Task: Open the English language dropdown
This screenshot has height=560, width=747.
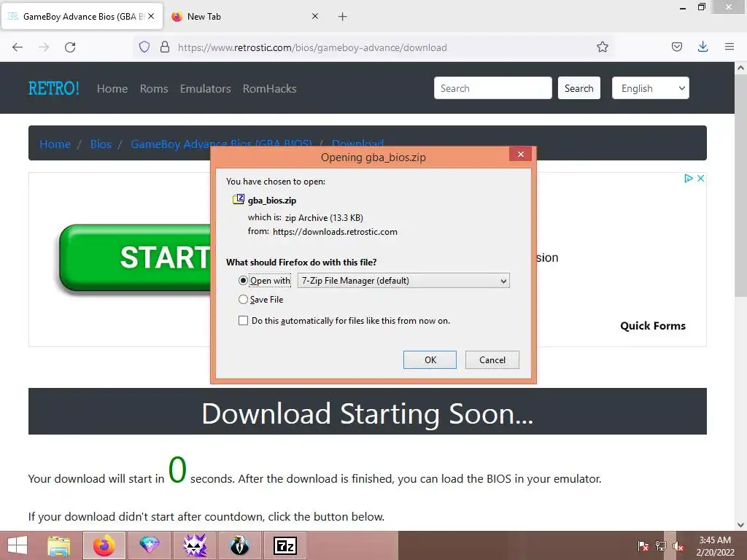Action: (x=650, y=88)
